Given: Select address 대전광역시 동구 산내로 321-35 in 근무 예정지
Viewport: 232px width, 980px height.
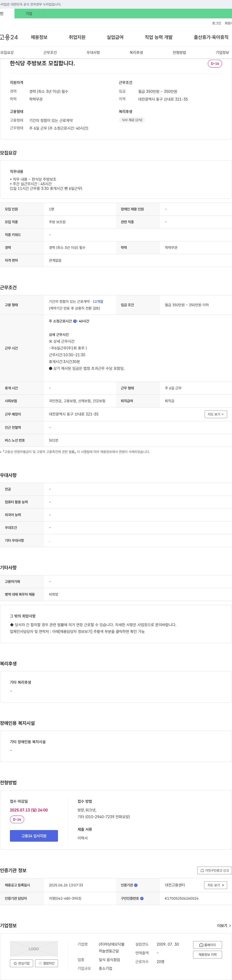Looking at the screenshot, I should (73, 414).
